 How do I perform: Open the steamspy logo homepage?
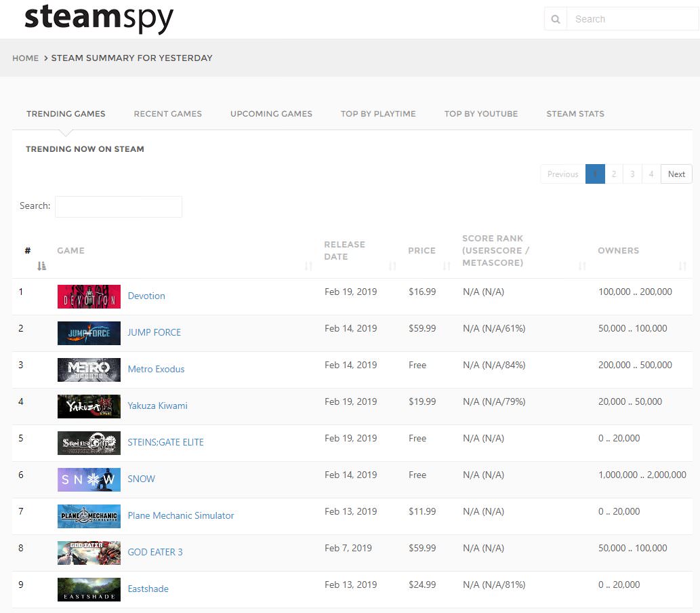click(x=99, y=18)
